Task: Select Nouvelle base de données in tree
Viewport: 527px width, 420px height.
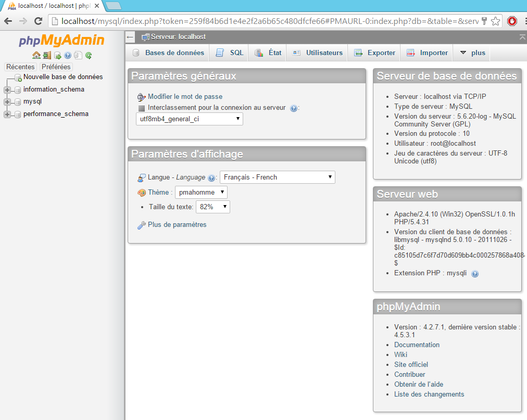Action: (x=63, y=77)
